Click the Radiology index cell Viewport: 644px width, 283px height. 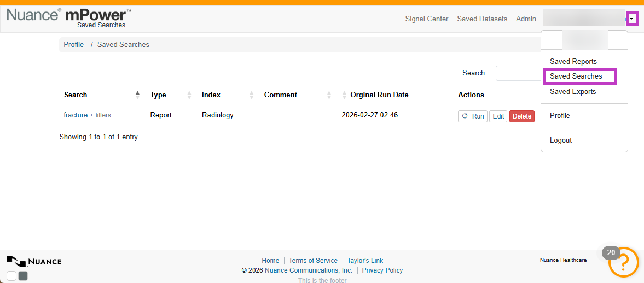click(218, 115)
